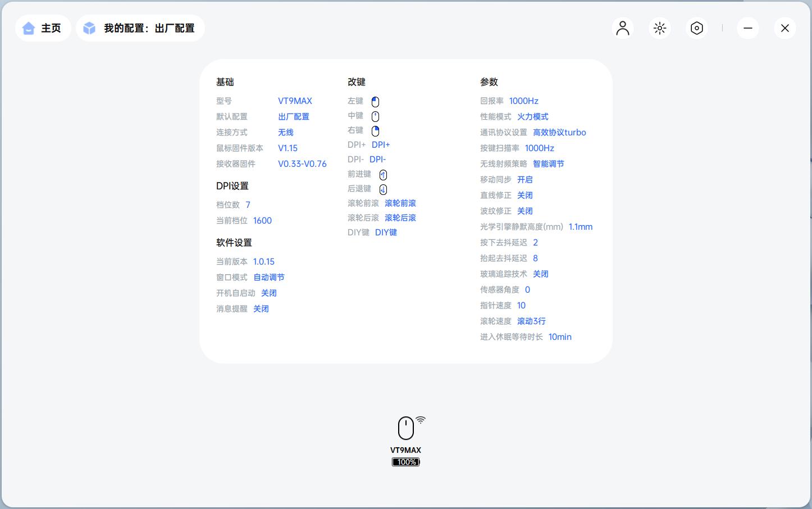The width and height of the screenshot is (812, 509).
Task: Click the 前进键 forward mouse icon
Action: point(383,175)
